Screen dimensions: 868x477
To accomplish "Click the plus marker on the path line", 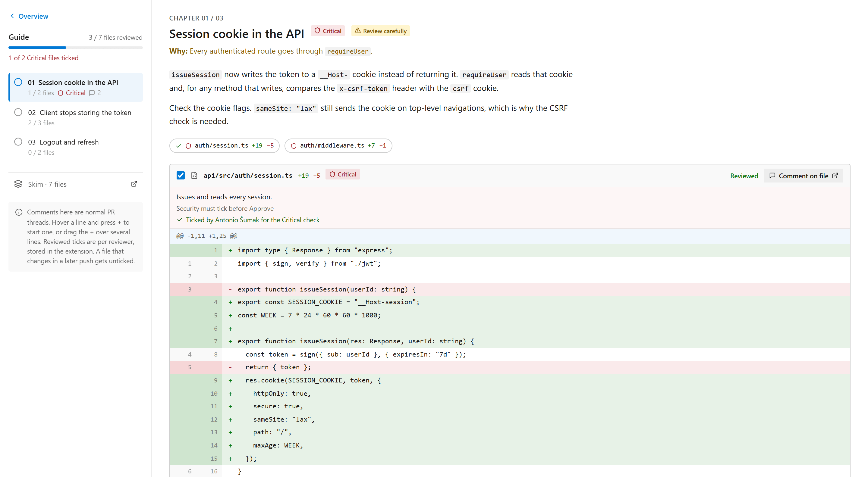I will point(231,432).
